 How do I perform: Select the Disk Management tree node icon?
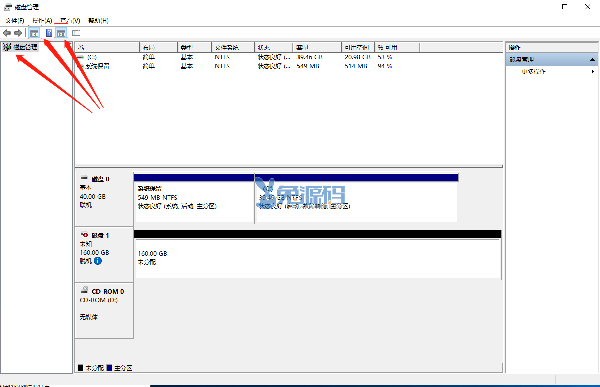click(7, 47)
